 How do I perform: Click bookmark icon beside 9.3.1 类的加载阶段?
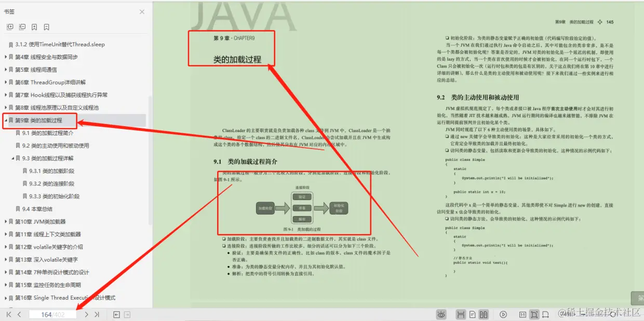point(25,171)
